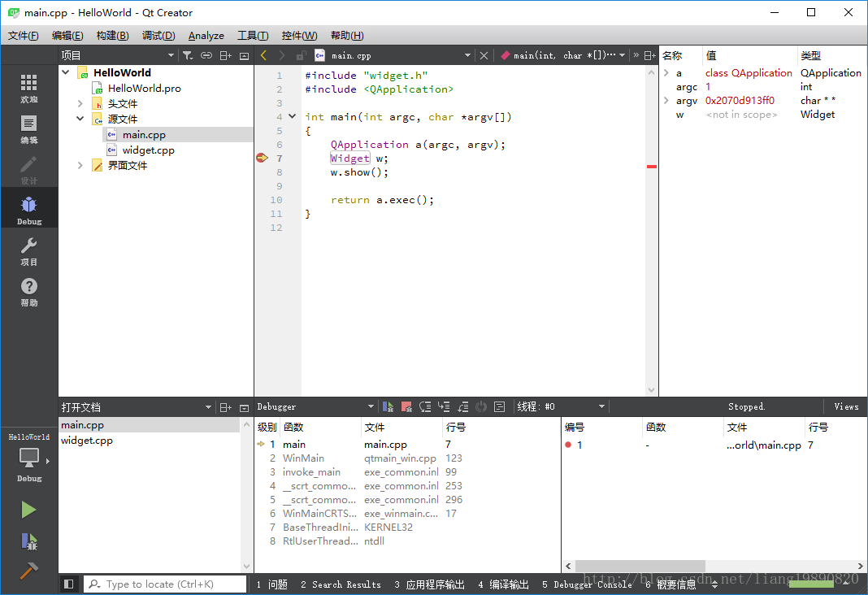Close the Projects side panel
This screenshot has height=595, width=868.
pos(244,55)
